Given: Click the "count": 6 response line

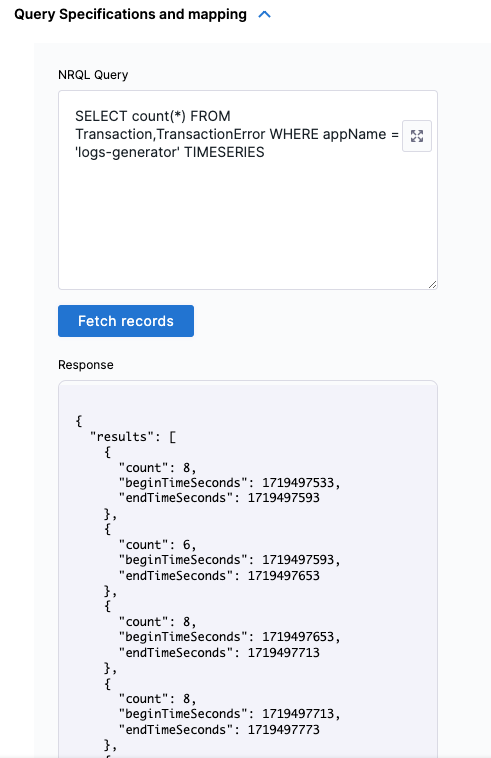Looking at the screenshot, I should pyautogui.click(x=157, y=545).
